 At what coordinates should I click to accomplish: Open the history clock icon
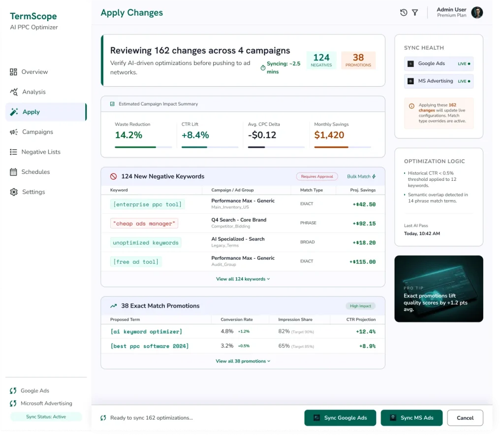(404, 12)
